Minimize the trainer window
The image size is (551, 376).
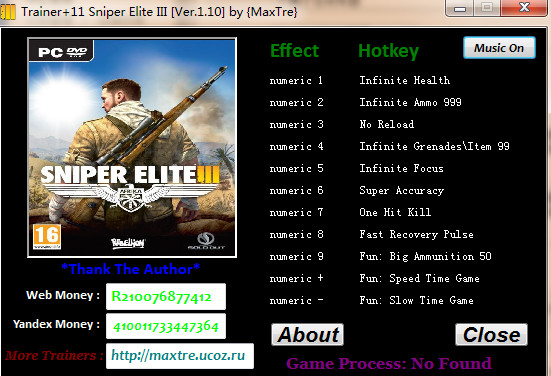tap(460, 8)
